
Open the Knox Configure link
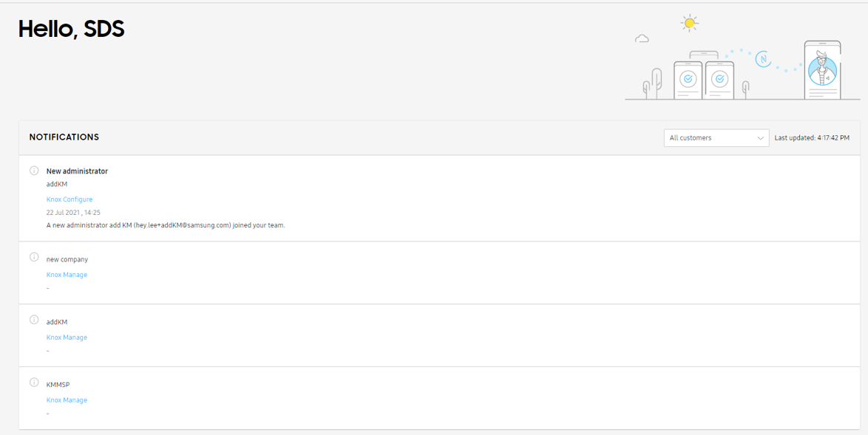pos(69,199)
